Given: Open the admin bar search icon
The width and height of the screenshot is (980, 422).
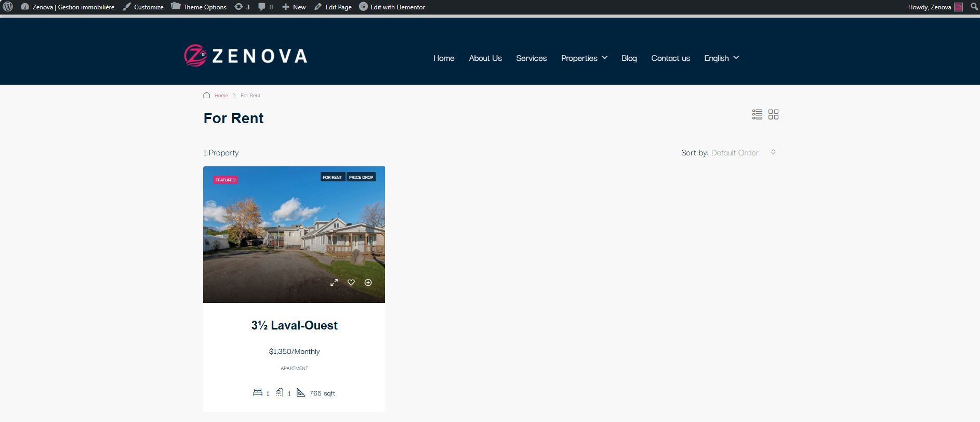Looking at the screenshot, I should tap(974, 7).
